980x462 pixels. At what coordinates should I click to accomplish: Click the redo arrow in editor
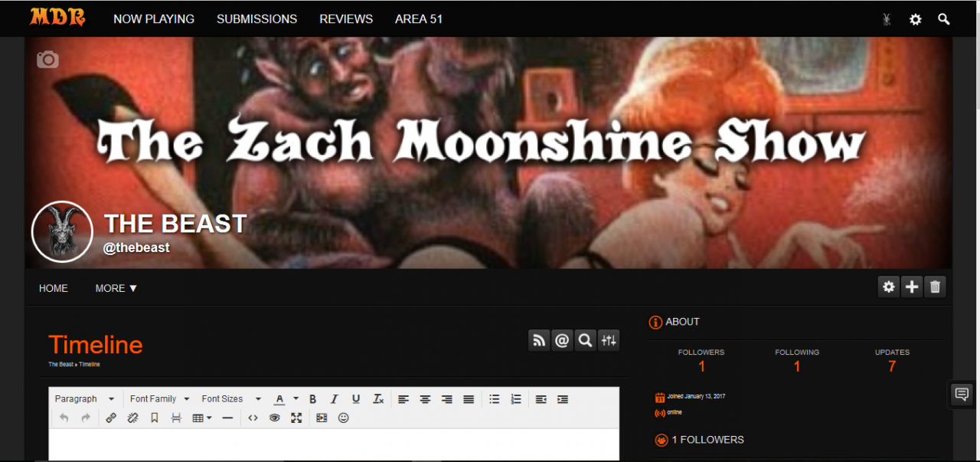pyautogui.click(x=86, y=418)
